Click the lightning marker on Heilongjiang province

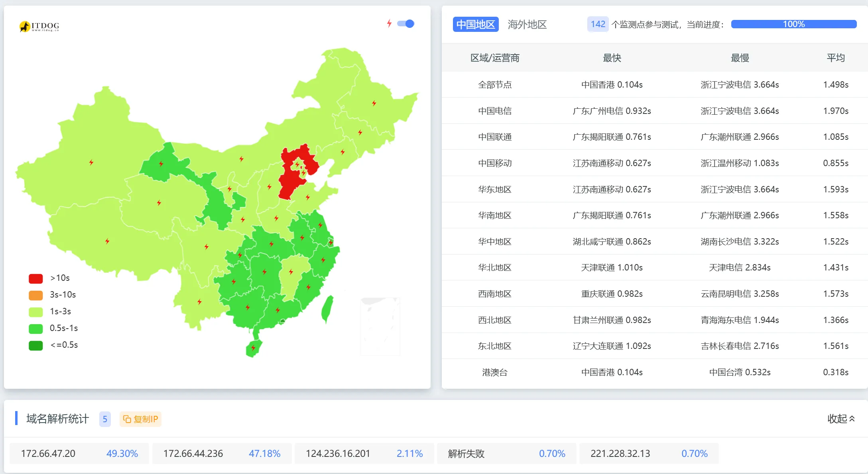click(x=374, y=103)
